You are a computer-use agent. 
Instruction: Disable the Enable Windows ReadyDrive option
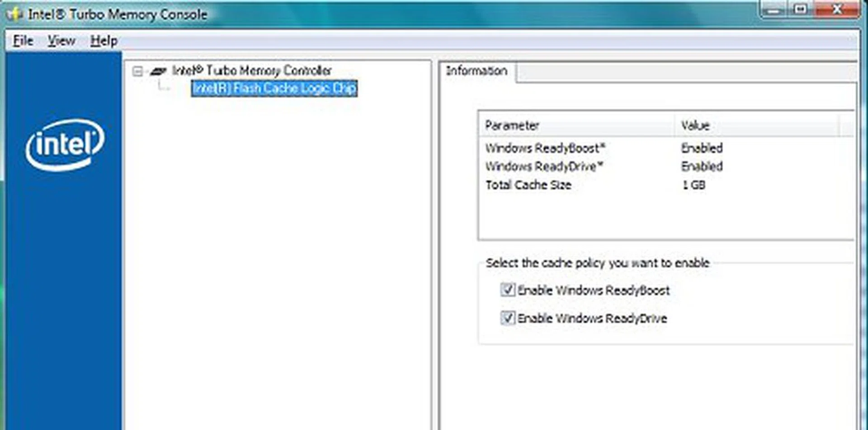[507, 318]
